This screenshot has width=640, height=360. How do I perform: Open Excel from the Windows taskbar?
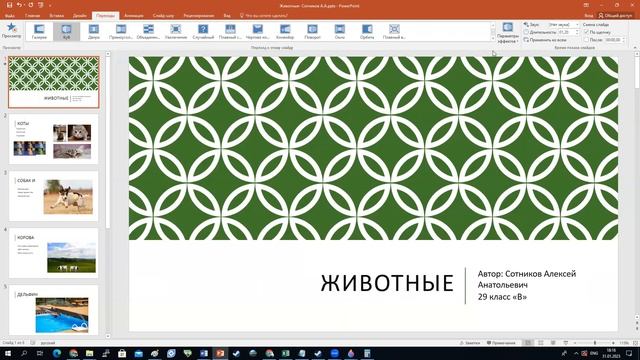[x=286, y=353]
